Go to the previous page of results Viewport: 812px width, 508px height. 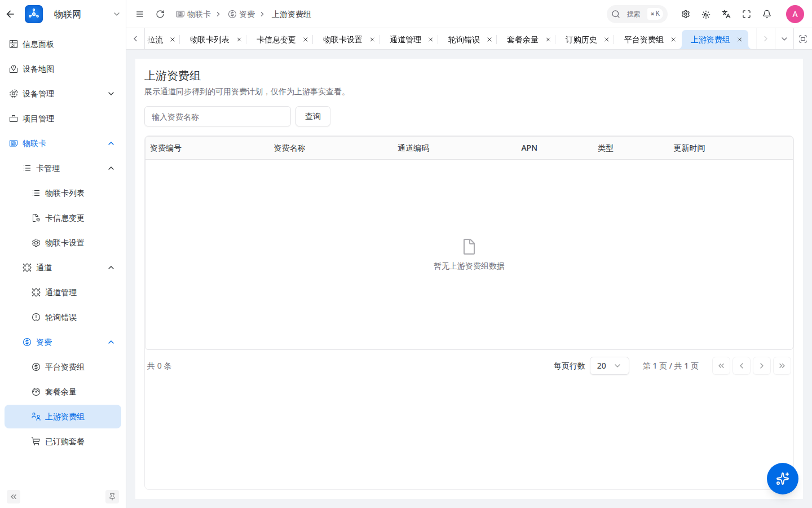[742, 366]
